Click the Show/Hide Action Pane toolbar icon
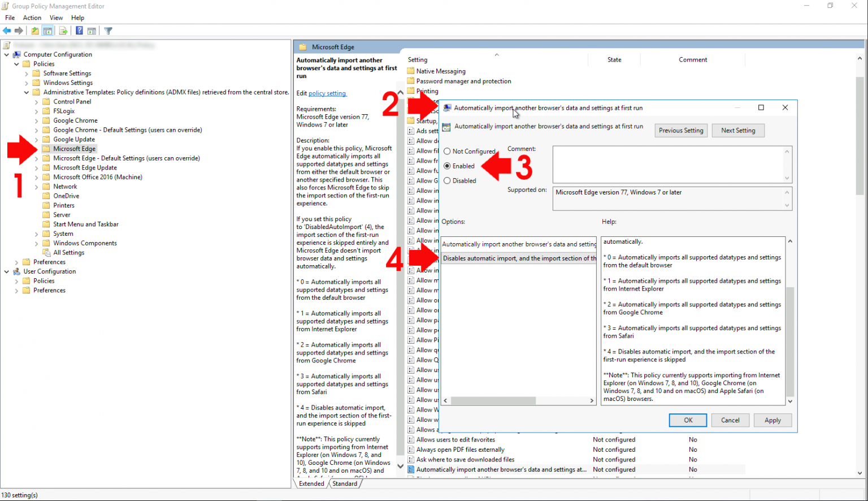This screenshot has width=868, height=501. pyautogui.click(x=92, y=31)
